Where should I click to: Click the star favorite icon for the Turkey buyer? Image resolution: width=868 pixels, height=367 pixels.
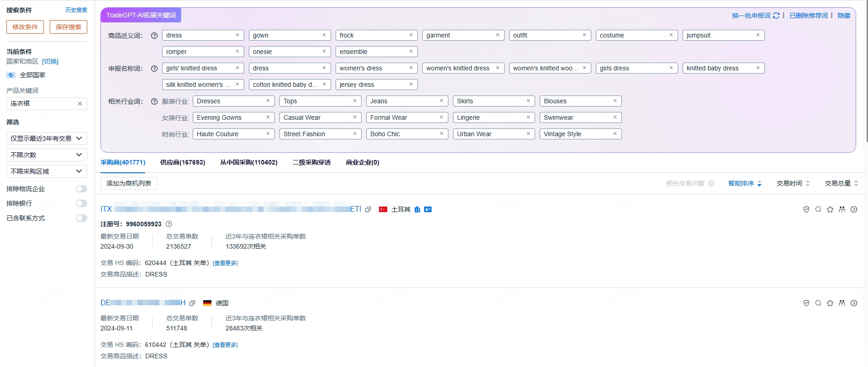point(830,209)
